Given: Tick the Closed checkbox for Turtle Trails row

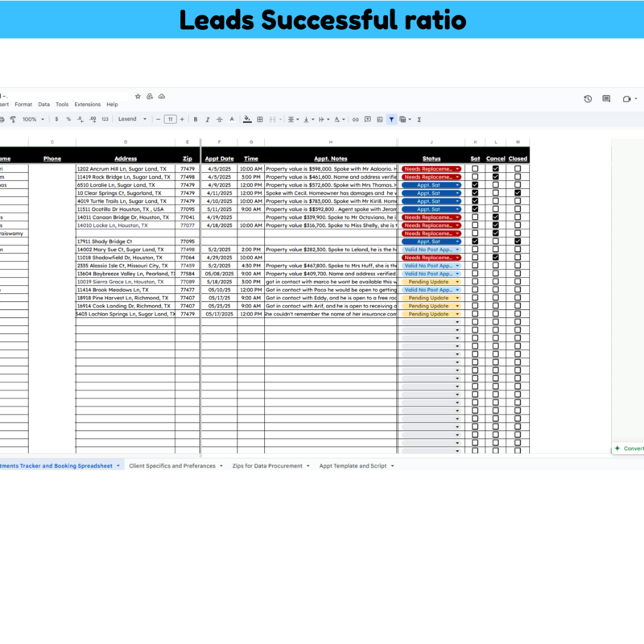Looking at the screenshot, I should [x=518, y=200].
